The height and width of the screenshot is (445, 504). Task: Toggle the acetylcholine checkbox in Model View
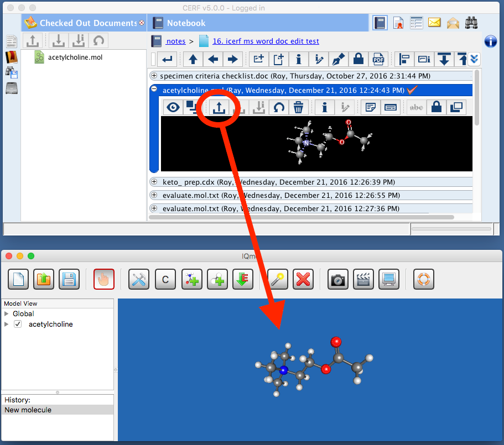click(x=18, y=324)
